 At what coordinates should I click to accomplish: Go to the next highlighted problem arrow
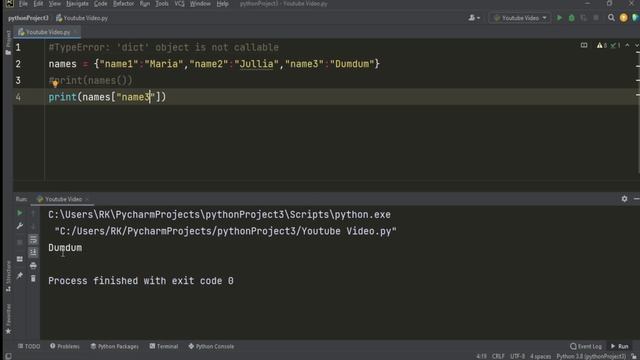[x=636, y=45]
